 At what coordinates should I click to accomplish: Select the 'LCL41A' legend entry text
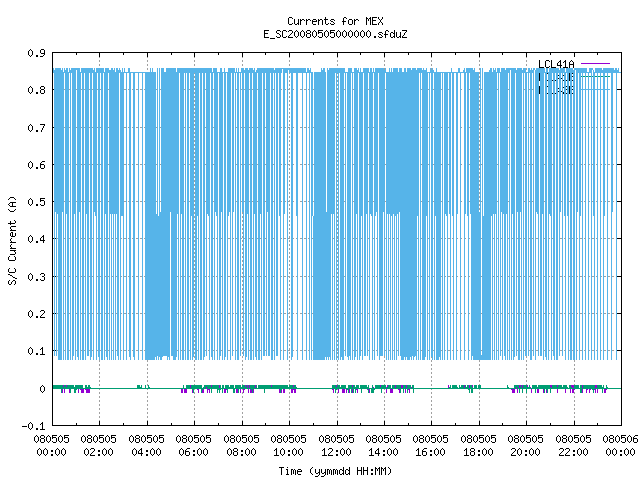click(556, 64)
